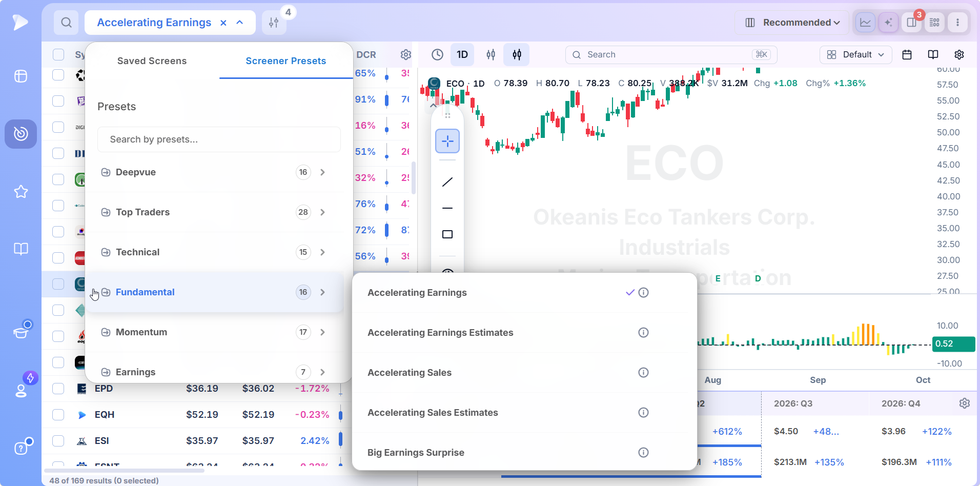This screenshot has width=980, height=486.
Task: Select the Big Earnings Surprise preset
Action: pos(416,453)
